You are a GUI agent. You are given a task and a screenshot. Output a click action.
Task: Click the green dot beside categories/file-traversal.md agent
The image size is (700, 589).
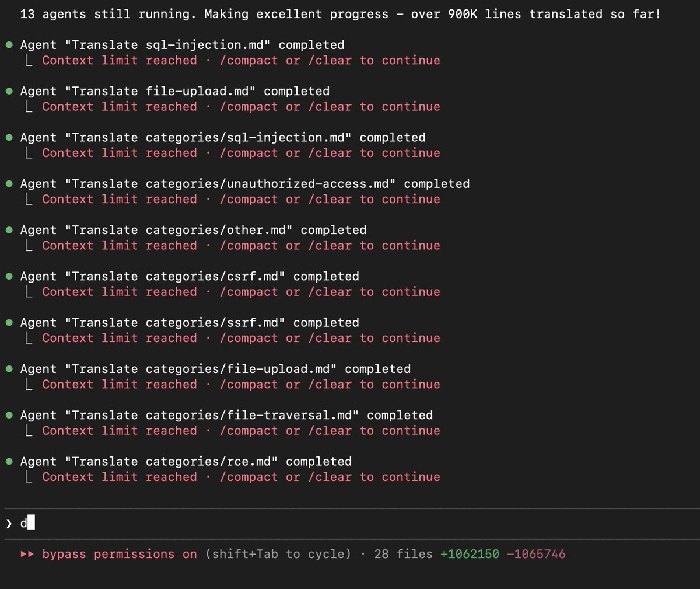[9, 415]
